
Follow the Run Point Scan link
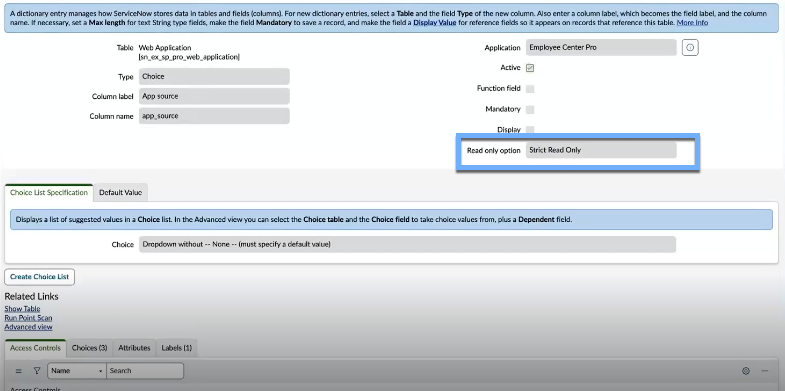point(29,318)
